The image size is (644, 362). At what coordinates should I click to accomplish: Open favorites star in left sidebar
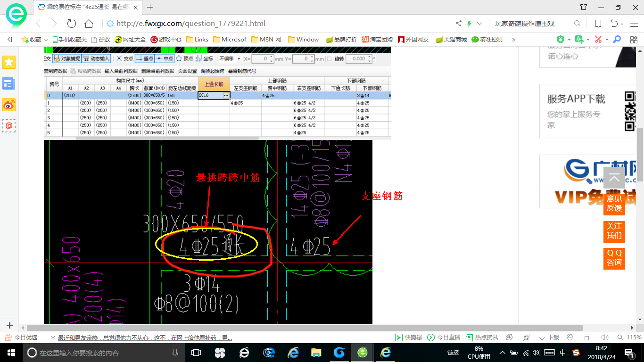[9, 62]
